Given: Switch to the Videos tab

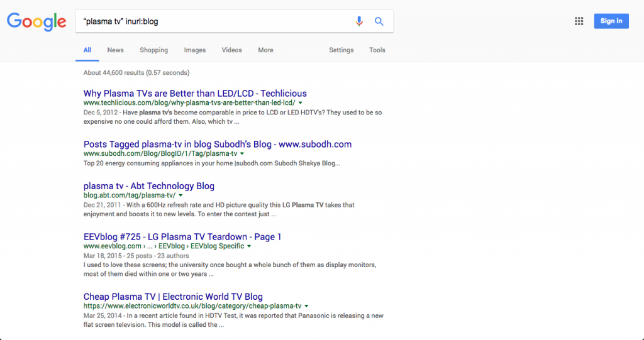Looking at the screenshot, I should tap(231, 50).
